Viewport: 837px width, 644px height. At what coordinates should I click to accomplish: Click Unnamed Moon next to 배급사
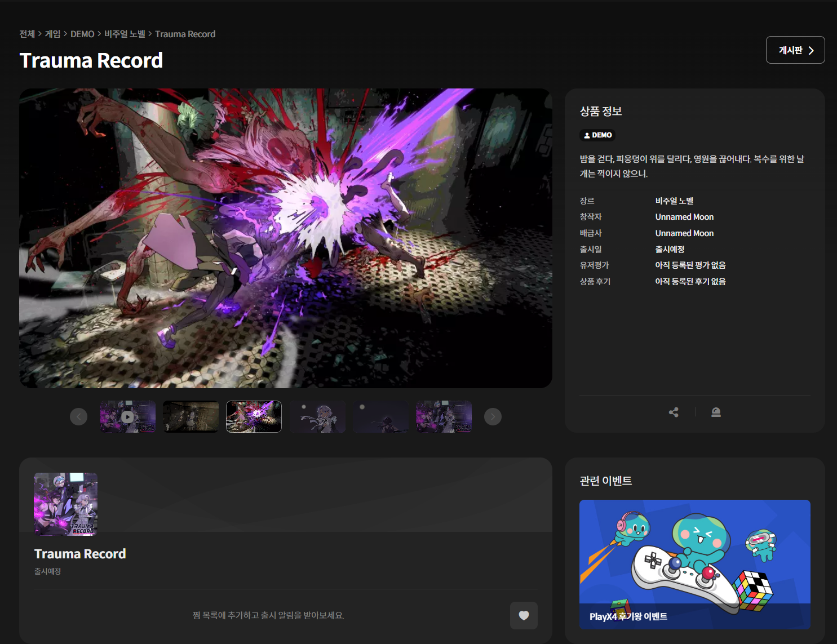click(684, 233)
